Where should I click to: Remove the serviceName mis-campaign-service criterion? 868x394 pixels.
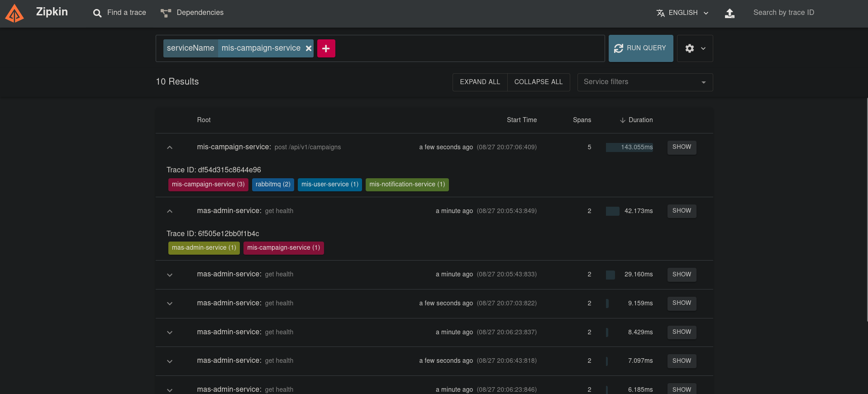(309, 48)
